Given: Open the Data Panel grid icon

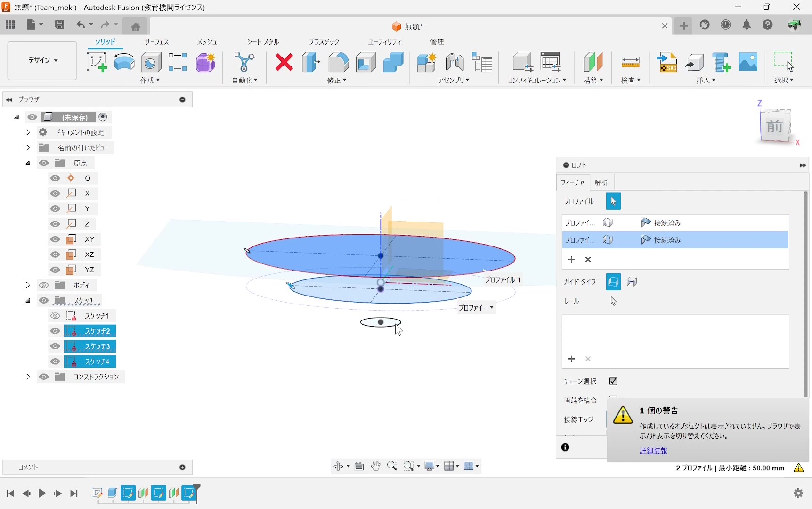Looking at the screenshot, I should pos(10,25).
